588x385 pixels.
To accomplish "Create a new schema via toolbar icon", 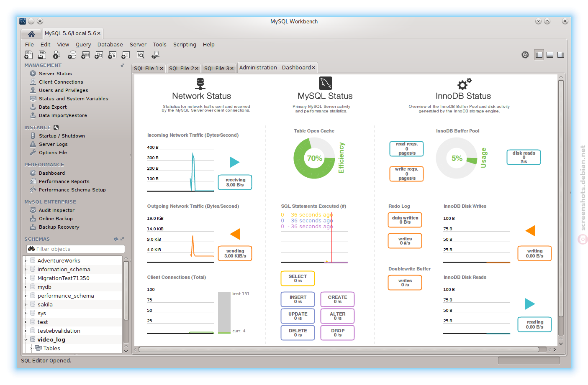I will tap(72, 55).
